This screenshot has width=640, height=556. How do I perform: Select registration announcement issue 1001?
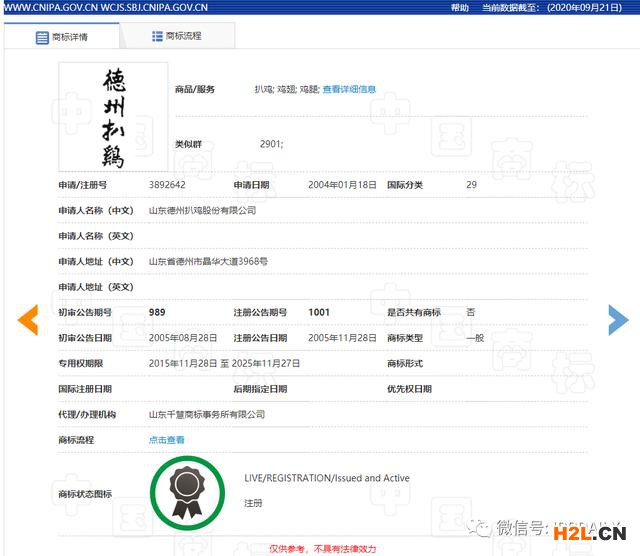[319, 312]
